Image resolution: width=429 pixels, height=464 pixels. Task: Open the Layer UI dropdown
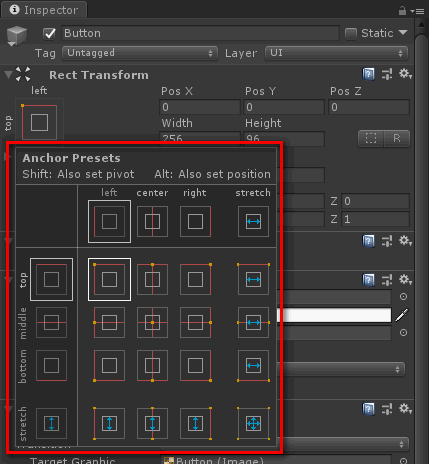(336, 53)
